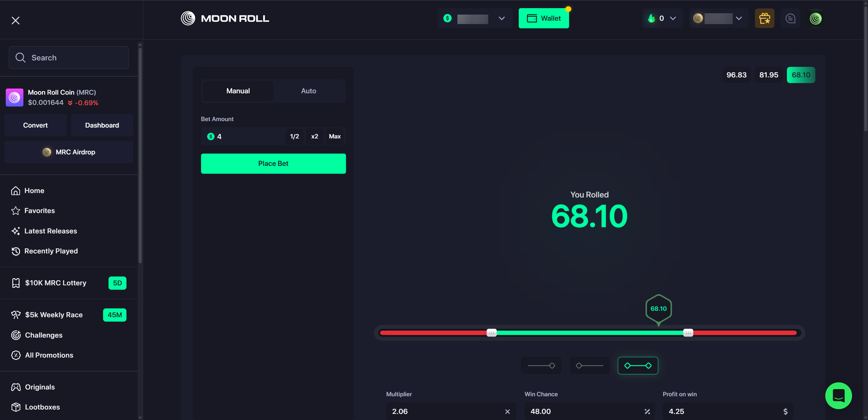
Task: Click the gold MRC coin icon in header
Action: pyautogui.click(x=698, y=18)
